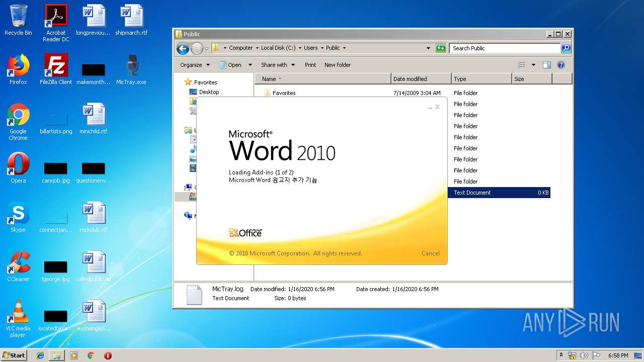Click the Refresh button beside address bar
Screen dimensions: 644x362
(x=441, y=48)
